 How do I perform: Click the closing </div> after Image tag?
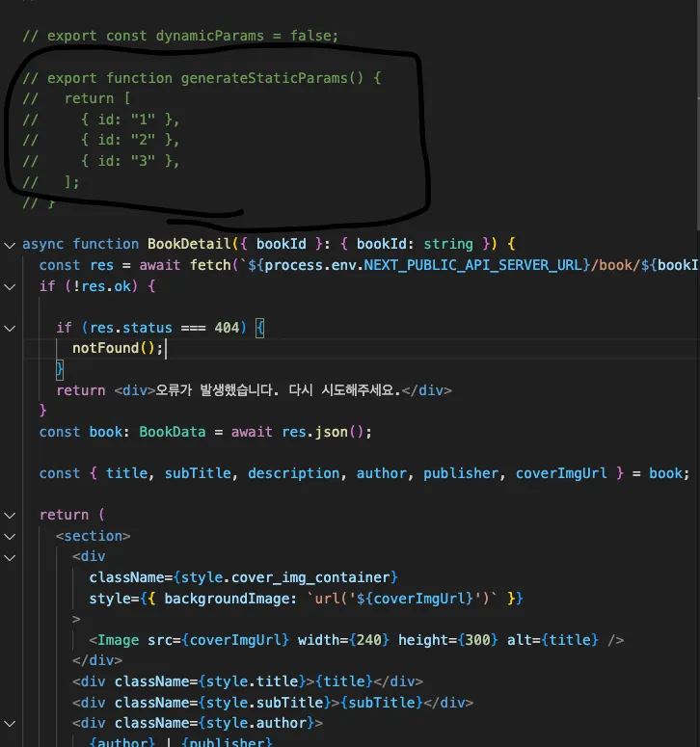(x=97, y=660)
